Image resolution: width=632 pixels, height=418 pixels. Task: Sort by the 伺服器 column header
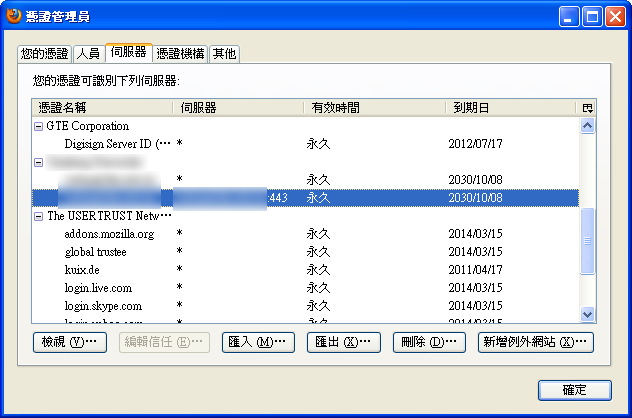coord(238,108)
